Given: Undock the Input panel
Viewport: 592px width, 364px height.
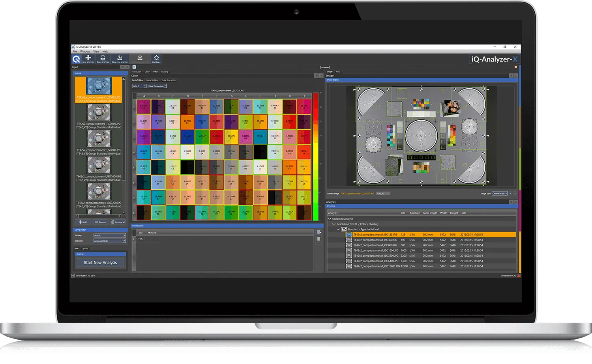Looking at the screenshot, I should tap(123, 67).
